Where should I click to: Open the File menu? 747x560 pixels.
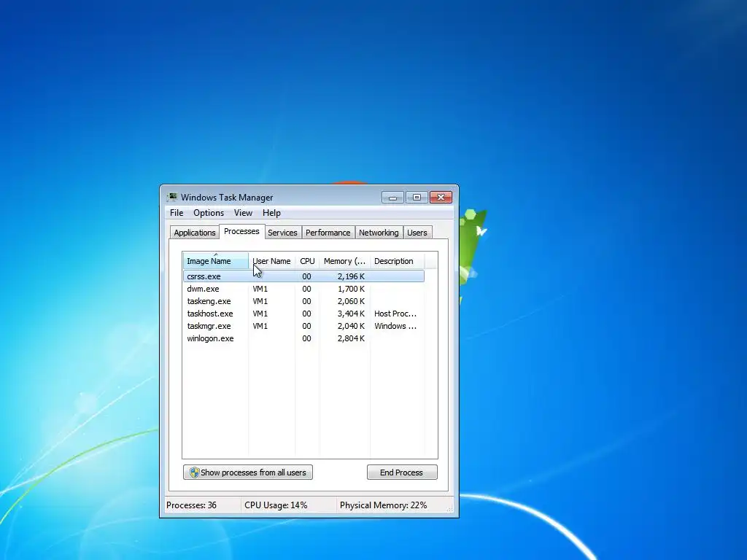click(177, 213)
